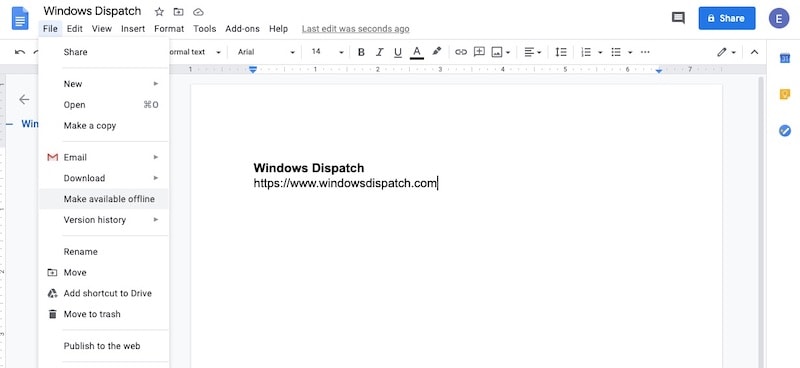
Task: Toggle Make available offline
Action: point(104,199)
